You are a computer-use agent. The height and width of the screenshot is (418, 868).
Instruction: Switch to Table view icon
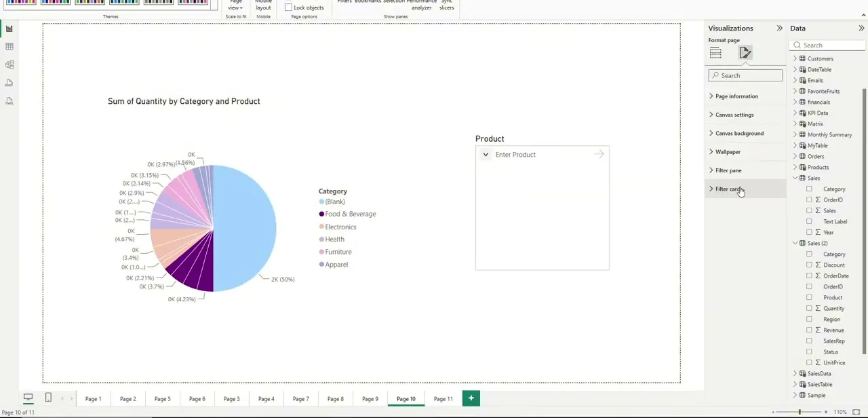click(x=9, y=47)
